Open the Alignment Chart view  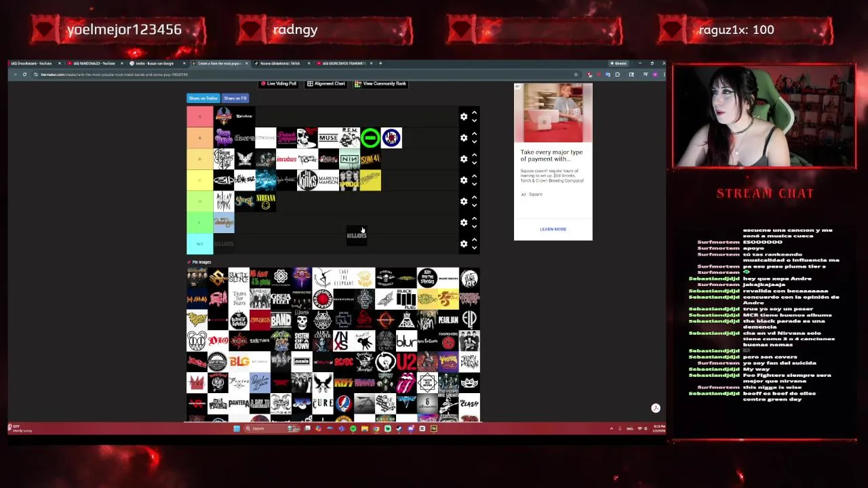coord(326,83)
